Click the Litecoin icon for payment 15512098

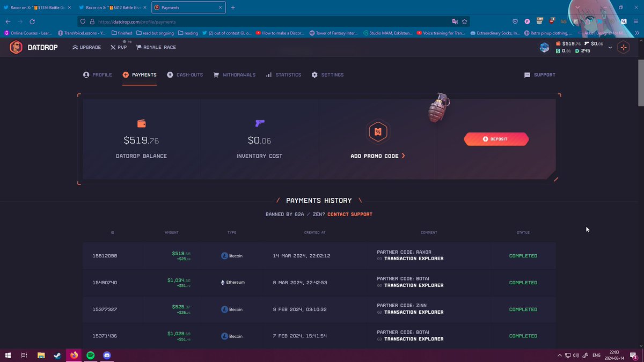click(x=225, y=256)
